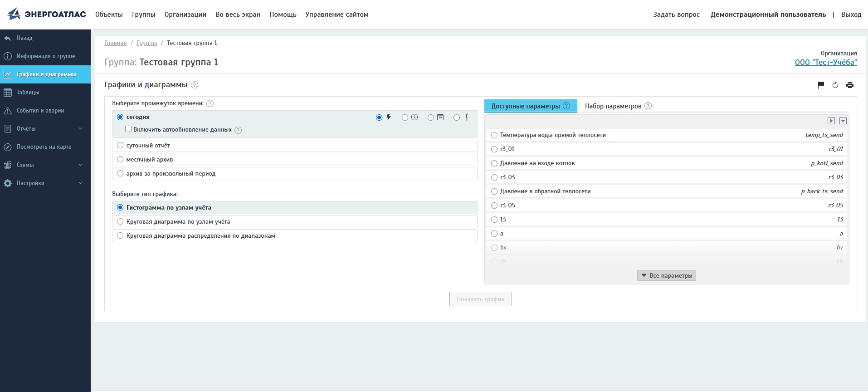Screen dimensions: 868x392
Task: Expand the Все параметры dropdown button
Action: coord(667,275)
